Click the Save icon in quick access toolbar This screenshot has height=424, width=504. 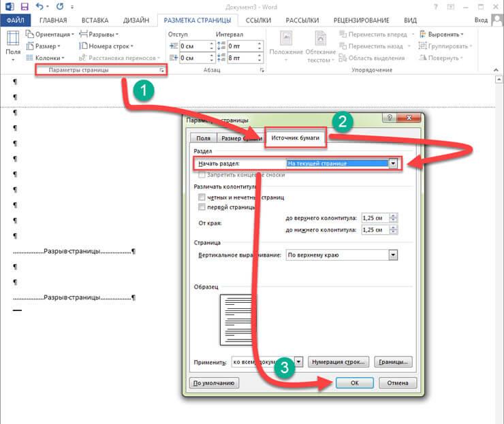[25, 6]
